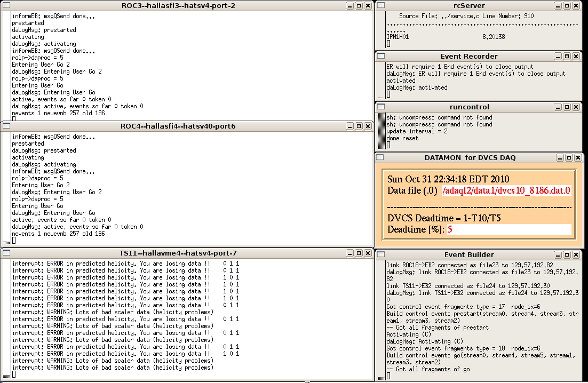
Task: Open the rcServer window menu icon
Action: click(381, 5)
